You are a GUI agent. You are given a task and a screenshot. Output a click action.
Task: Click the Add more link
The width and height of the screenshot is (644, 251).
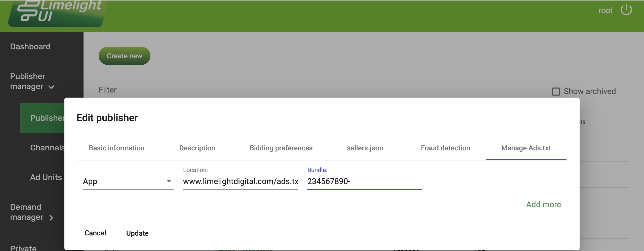tap(543, 204)
